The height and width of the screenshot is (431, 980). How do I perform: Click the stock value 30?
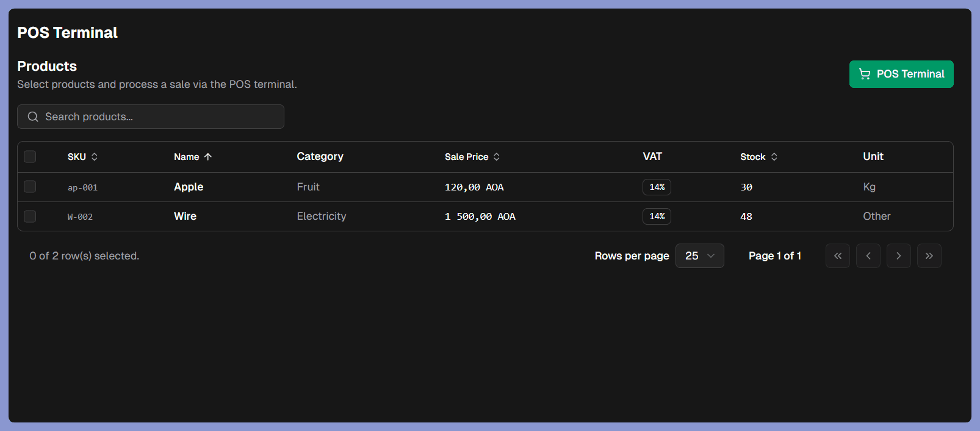(x=746, y=187)
